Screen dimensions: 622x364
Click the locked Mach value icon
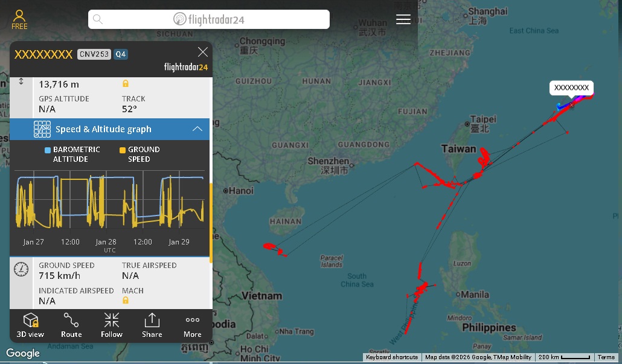click(x=126, y=301)
